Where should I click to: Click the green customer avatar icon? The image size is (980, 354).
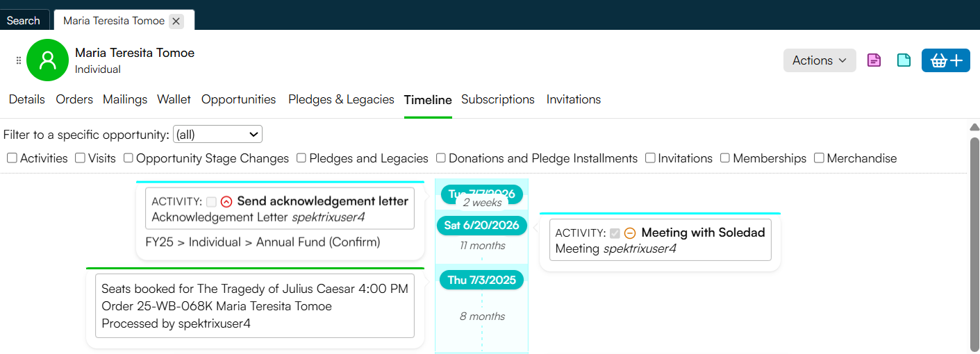coord(47,60)
